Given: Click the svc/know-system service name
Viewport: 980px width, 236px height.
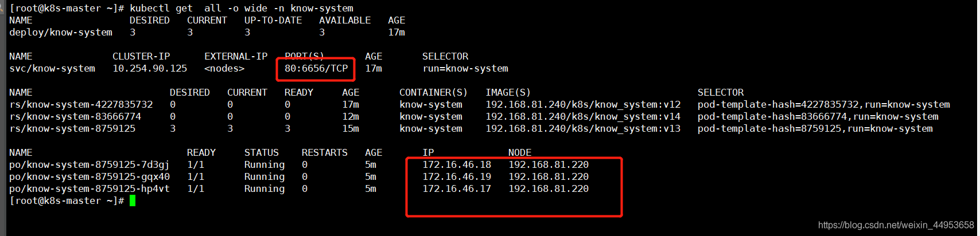Looking at the screenshot, I should point(52,69).
